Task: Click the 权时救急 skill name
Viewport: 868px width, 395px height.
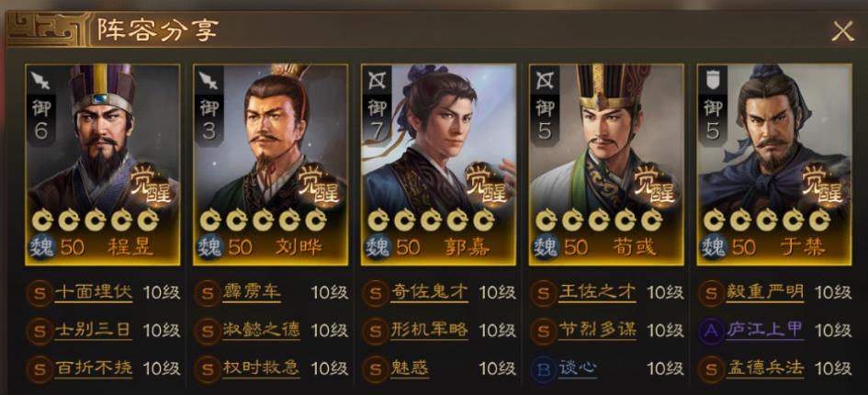Action: 261,368
